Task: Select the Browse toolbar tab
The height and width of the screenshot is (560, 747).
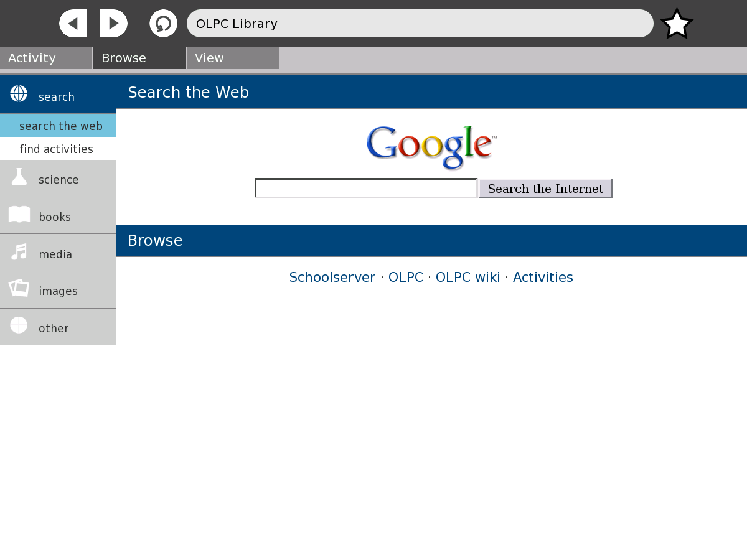Action: 139,58
